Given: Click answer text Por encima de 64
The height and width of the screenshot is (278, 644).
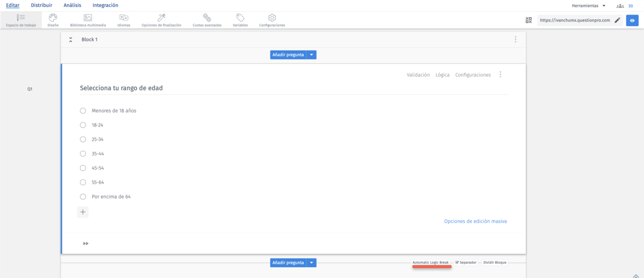Looking at the screenshot, I should point(111,196).
